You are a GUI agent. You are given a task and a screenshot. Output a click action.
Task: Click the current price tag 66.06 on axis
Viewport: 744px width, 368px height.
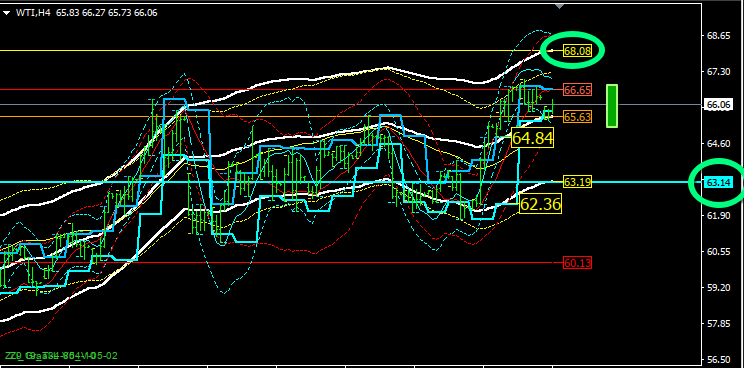click(718, 105)
